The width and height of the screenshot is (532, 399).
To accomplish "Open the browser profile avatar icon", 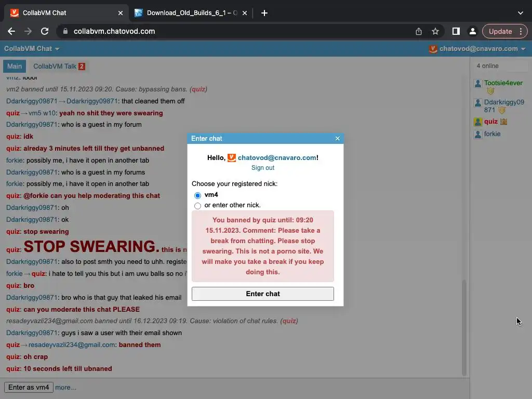I will tap(472, 31).
